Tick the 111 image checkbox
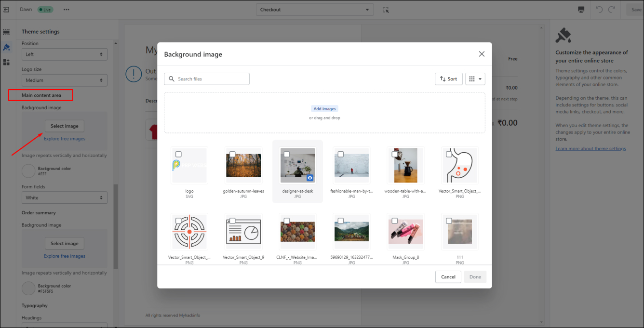The width and height of the screenshot is (644, 328). (x=449, y=221)
